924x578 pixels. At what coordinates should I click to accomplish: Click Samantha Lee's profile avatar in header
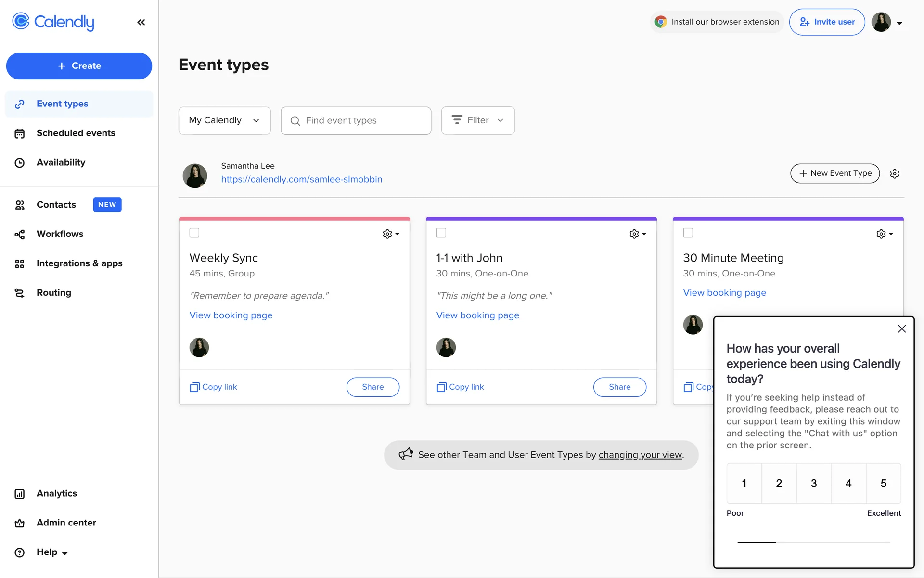[881, 22]
